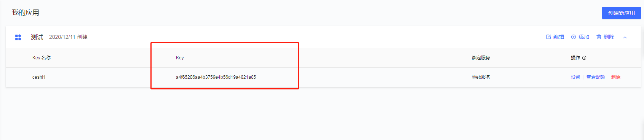Click the 创建新应用 button
The height and width of the screenshot is (140, 644).
[x=621, y=13]
